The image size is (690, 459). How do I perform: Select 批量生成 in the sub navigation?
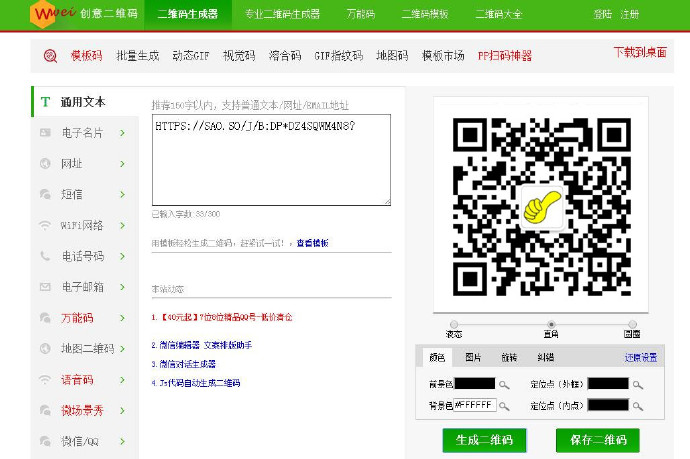tap(137, 56)
